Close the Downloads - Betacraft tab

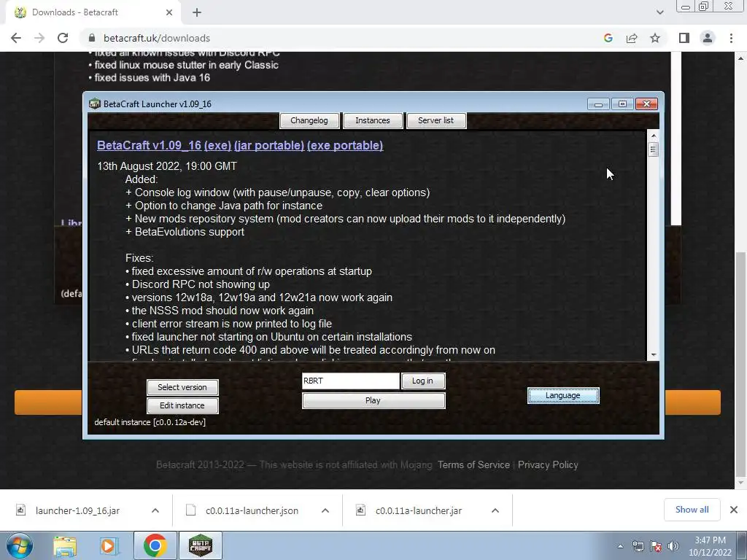pyautogui.click(x=169, y=12)
